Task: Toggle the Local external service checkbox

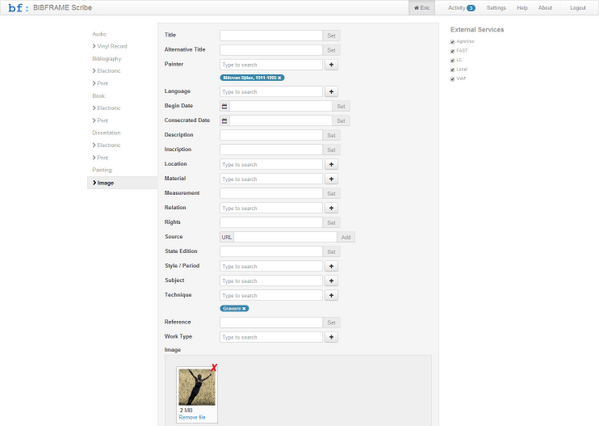Action: [x=452, y=70]
